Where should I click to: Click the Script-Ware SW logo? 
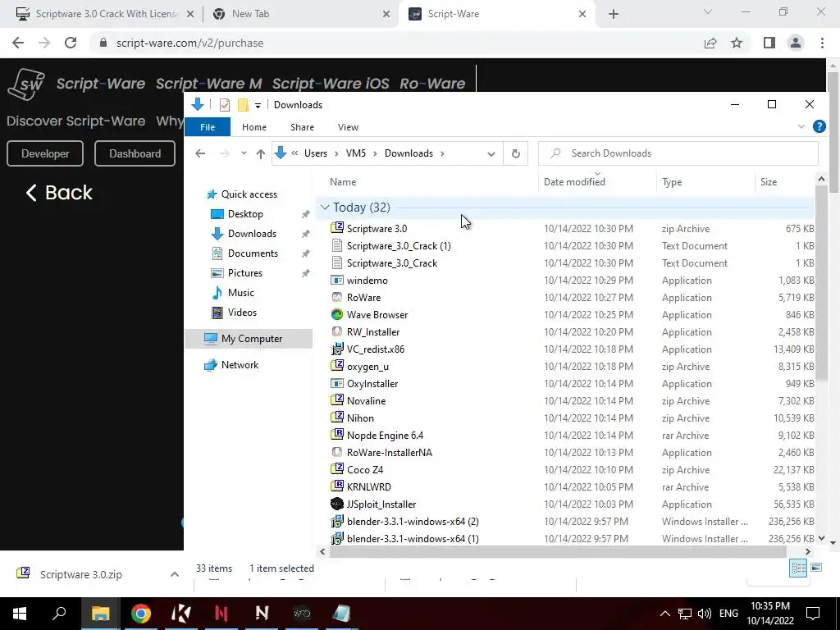[x=25, y=84]
